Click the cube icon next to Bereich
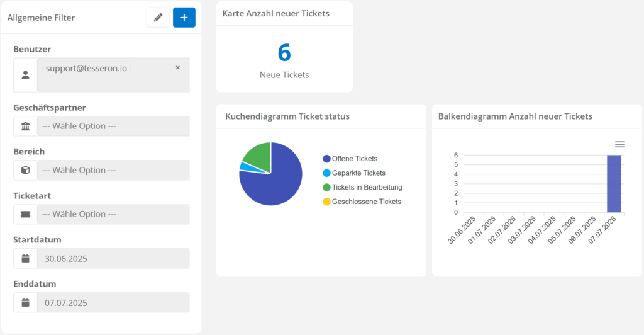The image size is (644, 335). click(x=25, y=170)
